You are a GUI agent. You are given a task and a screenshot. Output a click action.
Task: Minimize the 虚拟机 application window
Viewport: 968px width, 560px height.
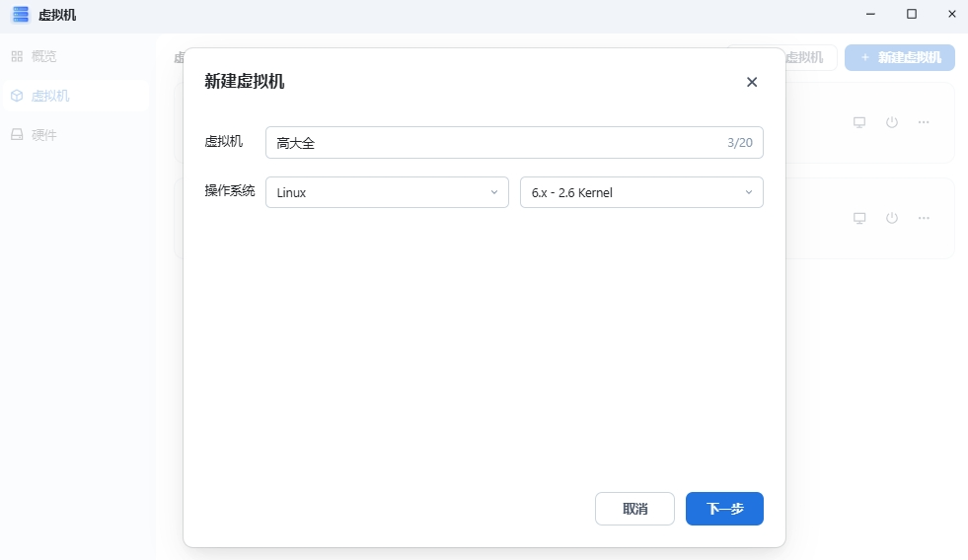pos(871,14)
